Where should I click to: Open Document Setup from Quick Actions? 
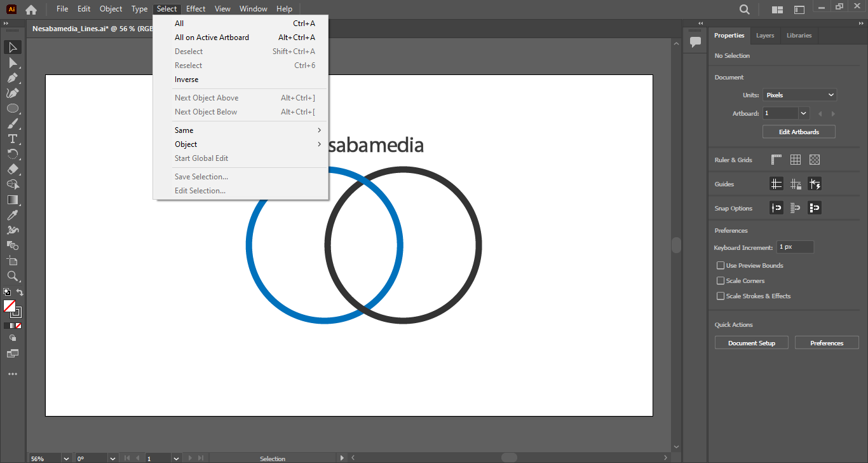(x=752, y=343)
